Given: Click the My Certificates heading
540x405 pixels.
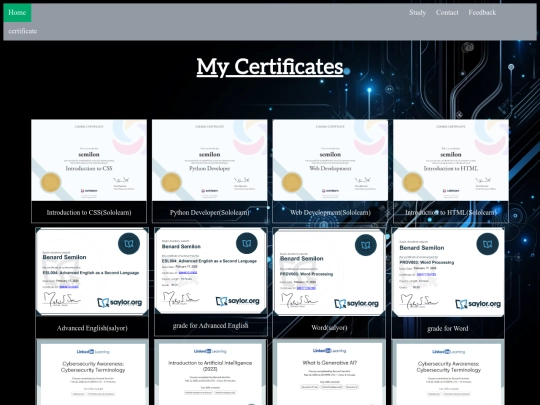Looking at the screenshot, I should click(270, 66).
